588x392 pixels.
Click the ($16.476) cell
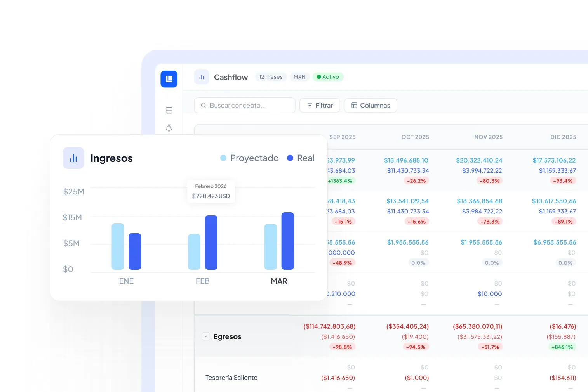click(x=563, y=326)
